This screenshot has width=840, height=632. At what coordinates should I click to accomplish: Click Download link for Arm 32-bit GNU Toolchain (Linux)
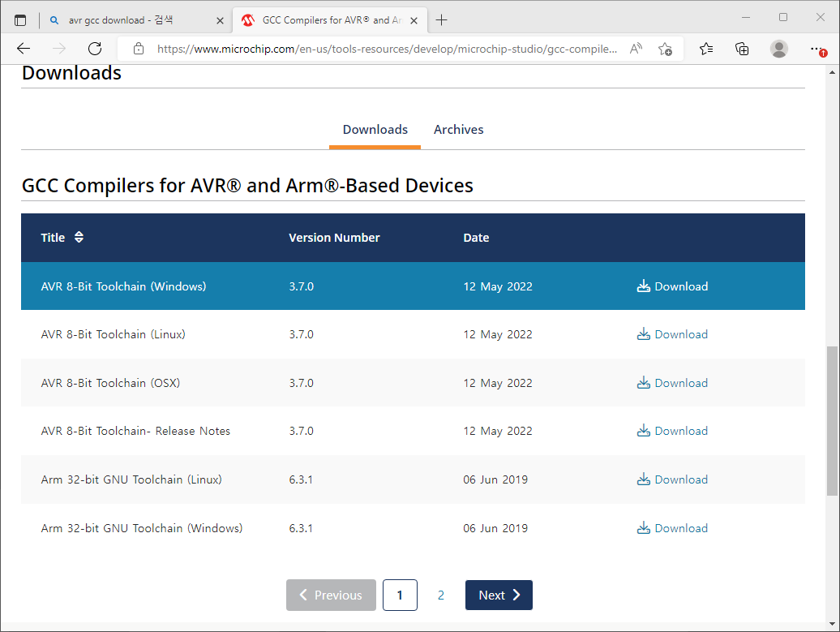click(681, 479)
